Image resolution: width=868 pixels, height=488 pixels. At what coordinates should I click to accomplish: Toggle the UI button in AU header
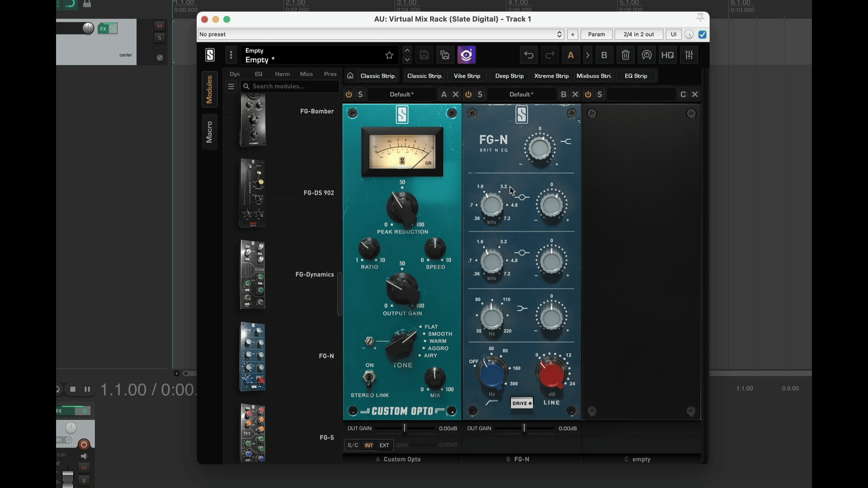click(x=673, y=34)
